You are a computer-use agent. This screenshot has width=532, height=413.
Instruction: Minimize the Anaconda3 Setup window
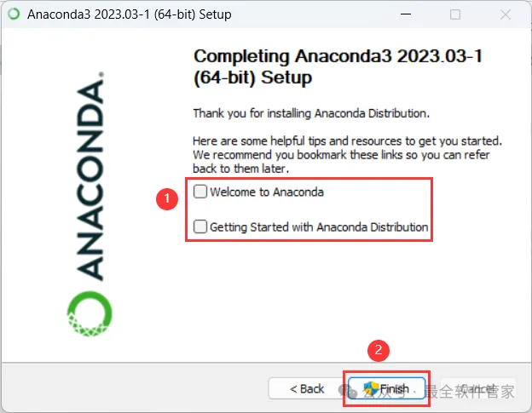tap(406, 14)
